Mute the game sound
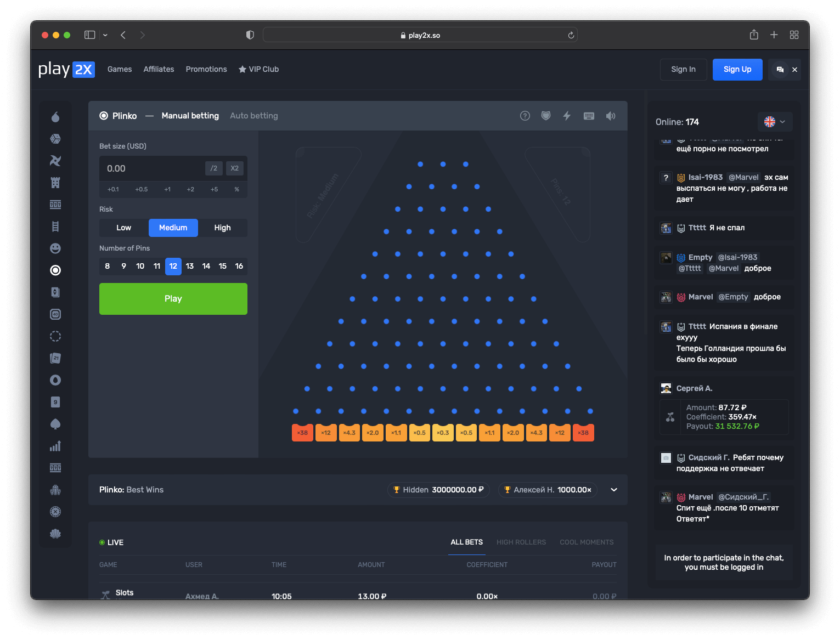The height and width of the screenshot is (640, 840). (x=611, y=116)
